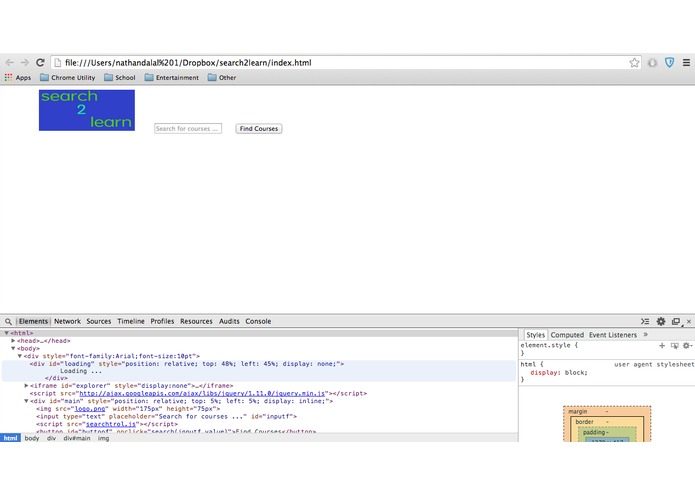Open the Styles pane gear dropdown
Viewport: 695px width, 494px height.
coord(687,346)
